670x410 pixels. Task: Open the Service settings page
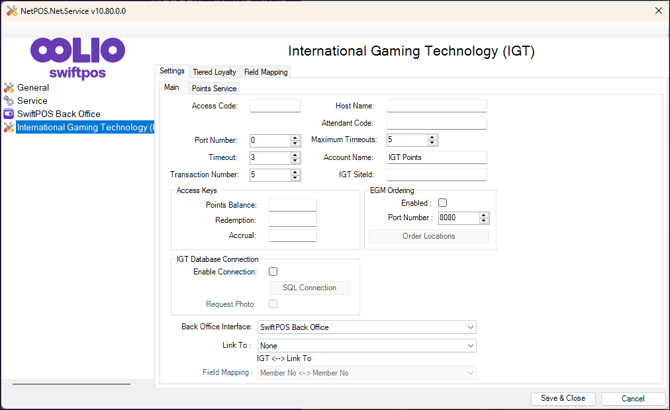32,101
